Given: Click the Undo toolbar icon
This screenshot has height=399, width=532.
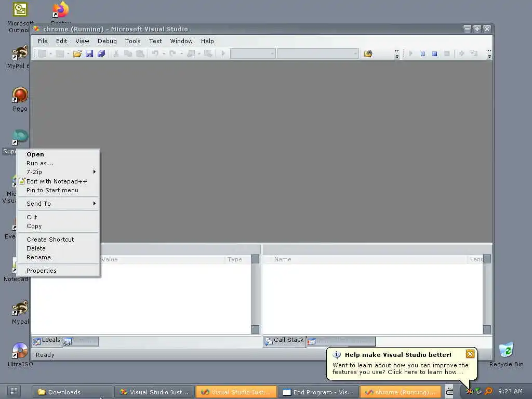Looking at the screenshot, I should pyautogui.click(x=155, y=54).
